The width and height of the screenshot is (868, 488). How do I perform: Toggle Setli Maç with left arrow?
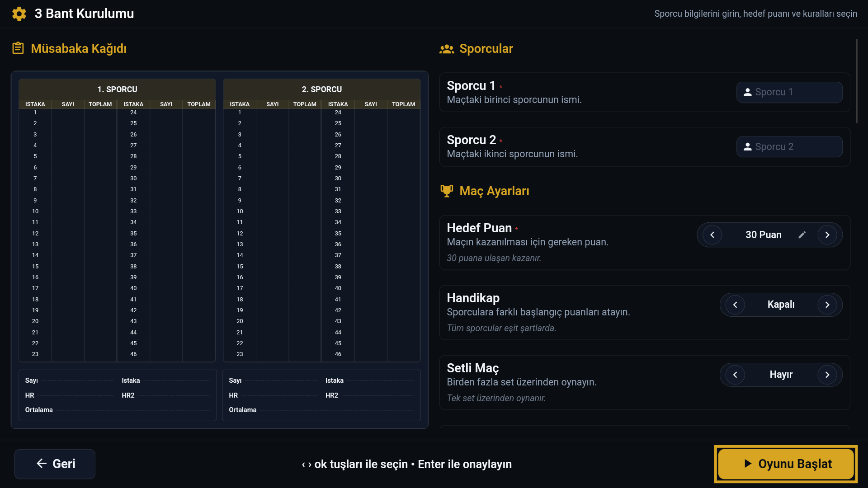(x=735, y=375)
